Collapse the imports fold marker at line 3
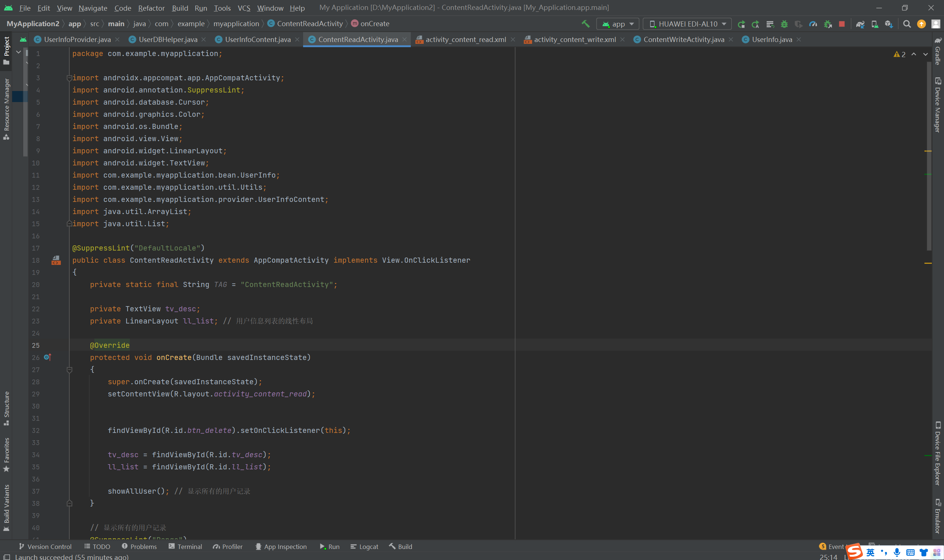The width and height of the screenshot is (944, 560). (x=69, y=78)
